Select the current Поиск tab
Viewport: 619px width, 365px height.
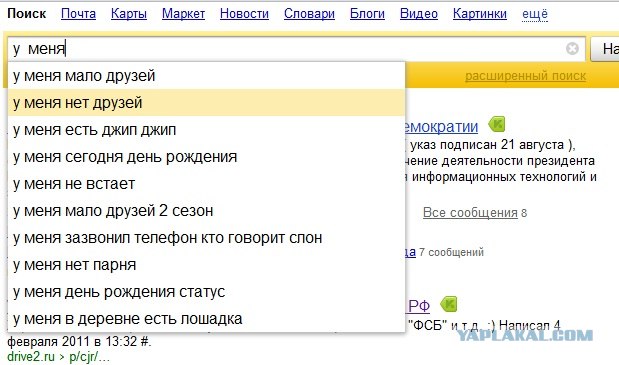coord(26,14)
